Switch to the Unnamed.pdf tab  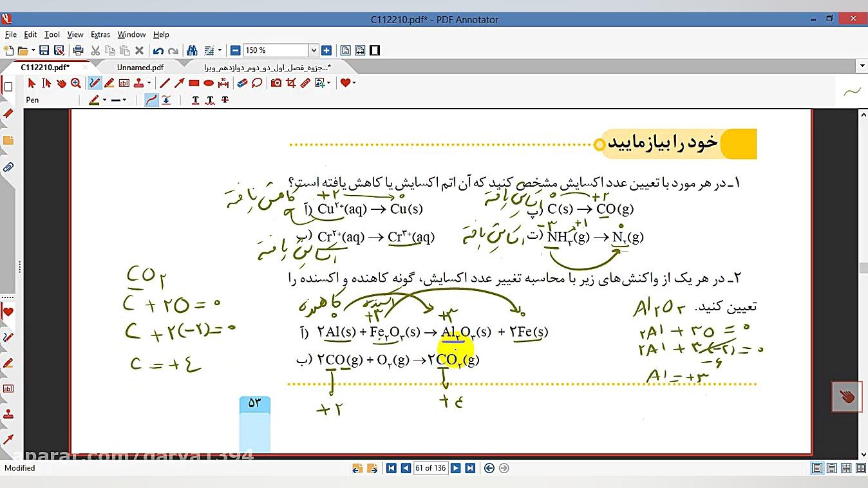click(x=140, y=67)
